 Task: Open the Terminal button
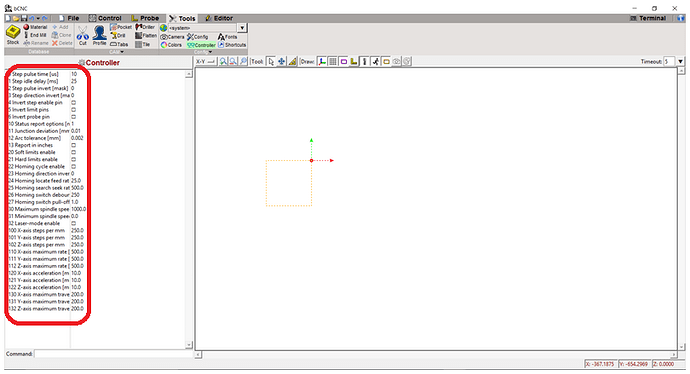coord(648,18)
